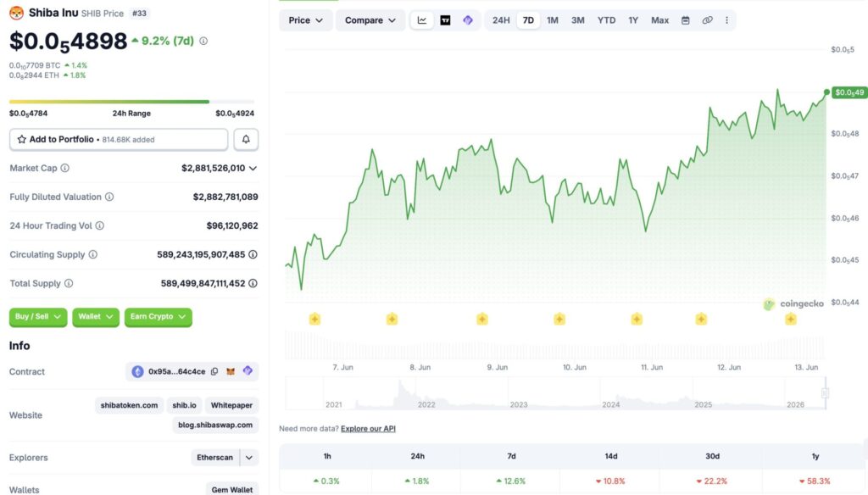Show Market Cap info tooltip icon

tap(64, 168)
